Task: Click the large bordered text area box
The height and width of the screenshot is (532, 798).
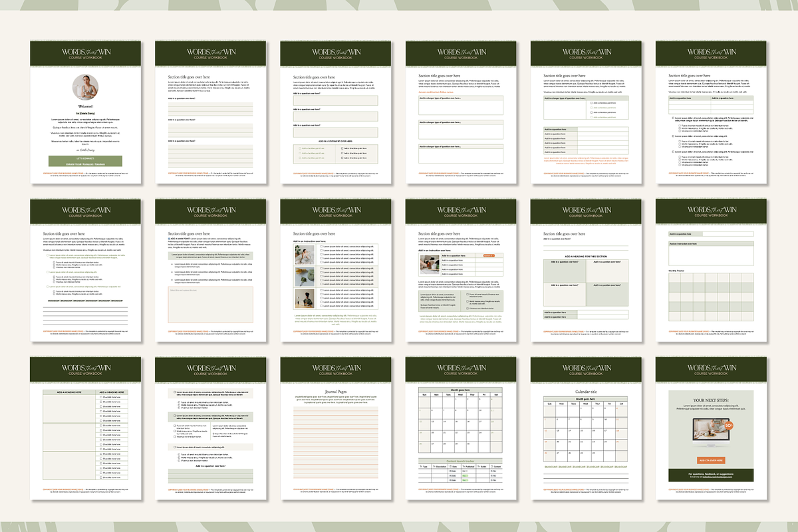Action: 209,305
